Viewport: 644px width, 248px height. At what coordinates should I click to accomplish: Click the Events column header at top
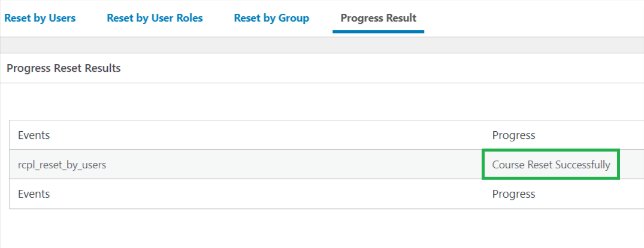[x=34, y=135]
